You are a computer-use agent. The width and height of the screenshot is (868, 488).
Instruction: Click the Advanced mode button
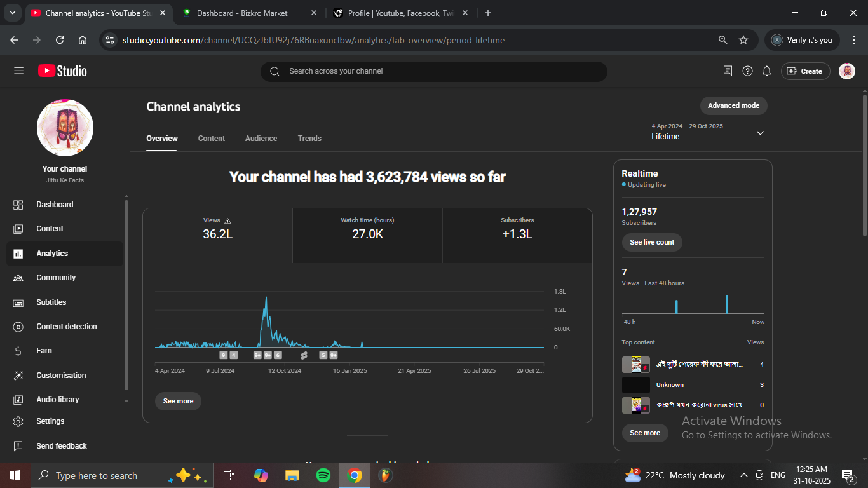tap(733, 105)
